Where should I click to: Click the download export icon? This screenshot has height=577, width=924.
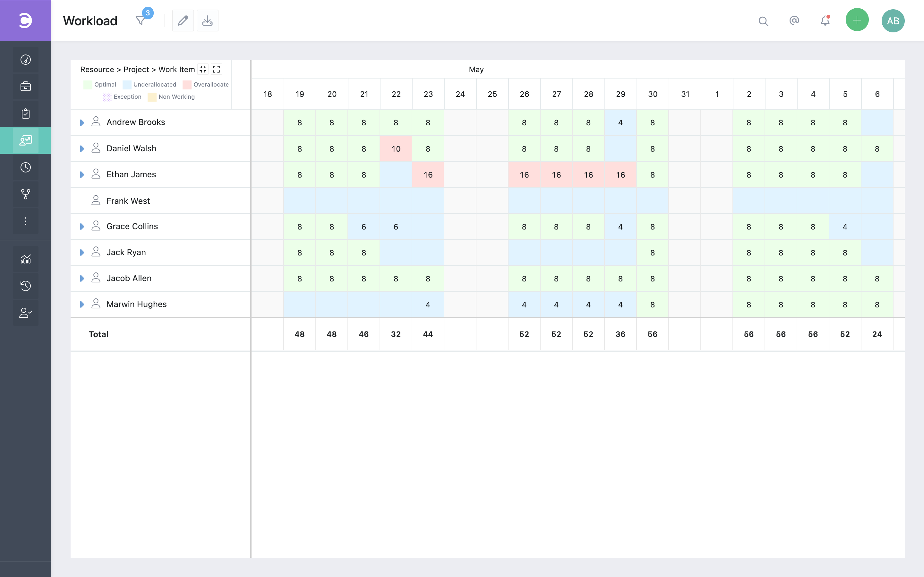[207, 21]
